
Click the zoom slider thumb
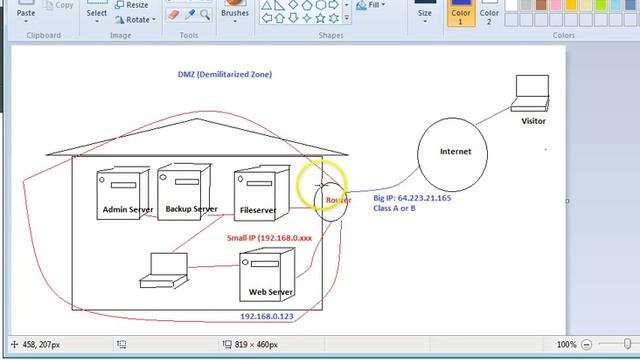[627, 344]
